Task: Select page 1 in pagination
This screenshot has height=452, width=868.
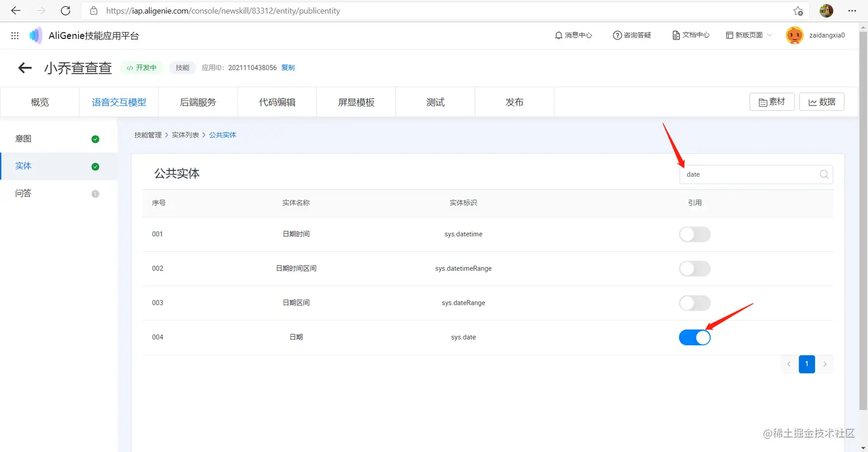Action: tap(807, 364)
